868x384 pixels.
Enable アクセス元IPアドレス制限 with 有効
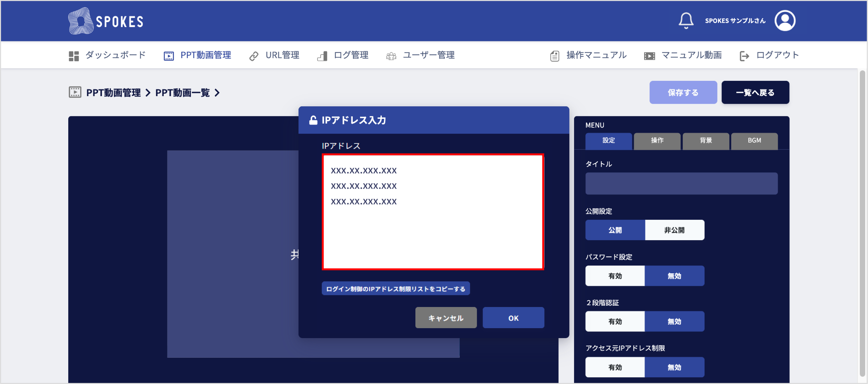point(615,367)
